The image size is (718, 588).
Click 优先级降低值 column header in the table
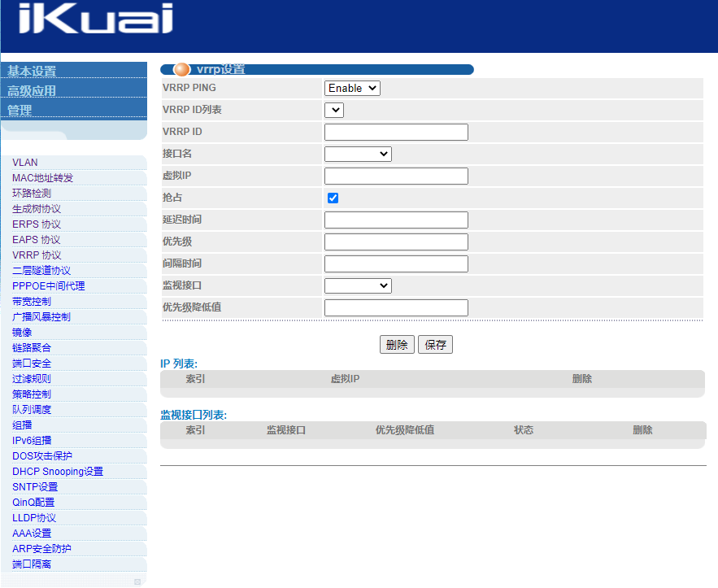(x=405, y=430)
